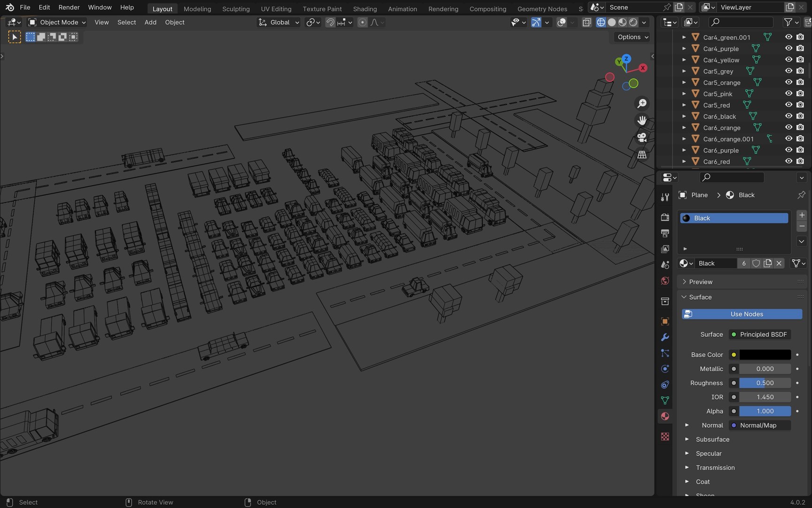
Task: Expand the Transmission section
Action: click(687, 468)
